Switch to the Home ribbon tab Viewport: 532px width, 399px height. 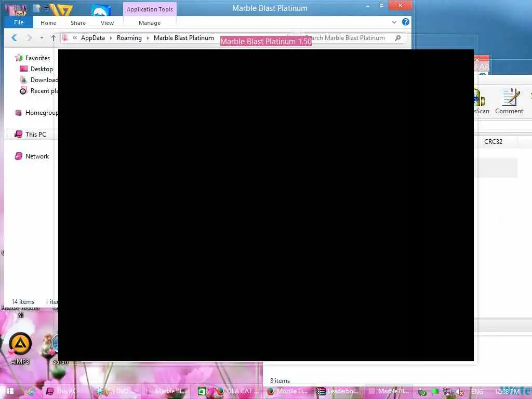point(48,23)
